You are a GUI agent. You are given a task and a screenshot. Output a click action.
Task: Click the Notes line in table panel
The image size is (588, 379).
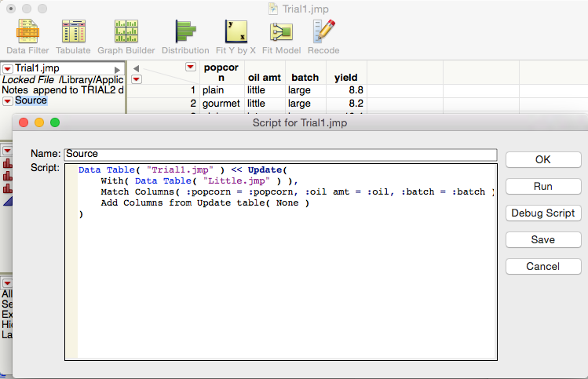coord(63,90)
